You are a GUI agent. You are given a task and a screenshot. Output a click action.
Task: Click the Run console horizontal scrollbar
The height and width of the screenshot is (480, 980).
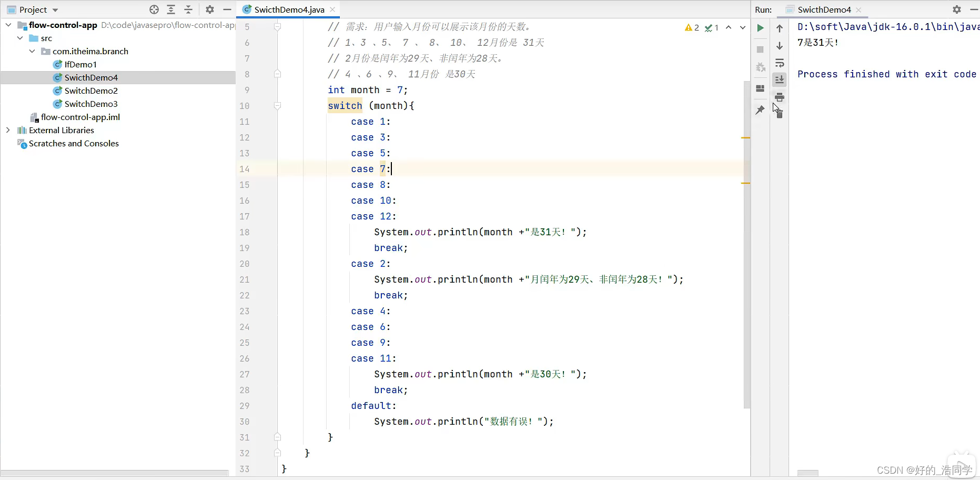coord(807,473)
